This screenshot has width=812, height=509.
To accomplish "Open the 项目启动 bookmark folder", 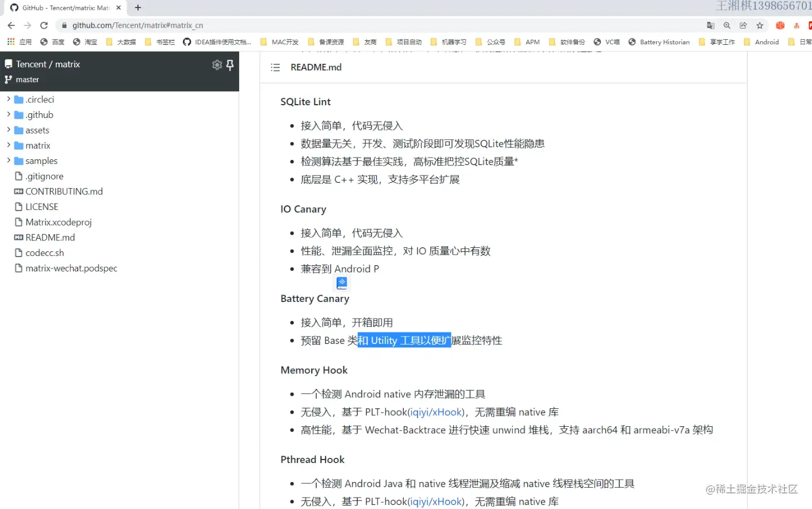I will click(x=404, y=42).
